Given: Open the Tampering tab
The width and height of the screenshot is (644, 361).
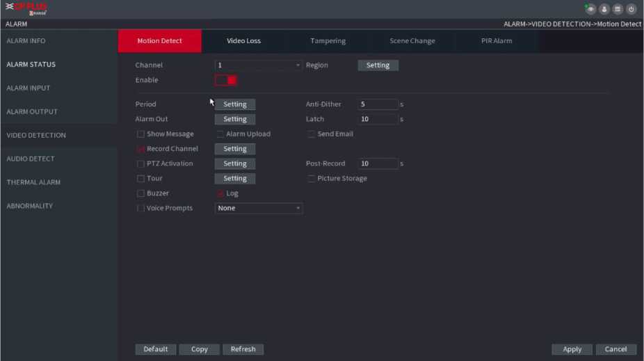Looking at the screenshot, I should coord(328,41).
